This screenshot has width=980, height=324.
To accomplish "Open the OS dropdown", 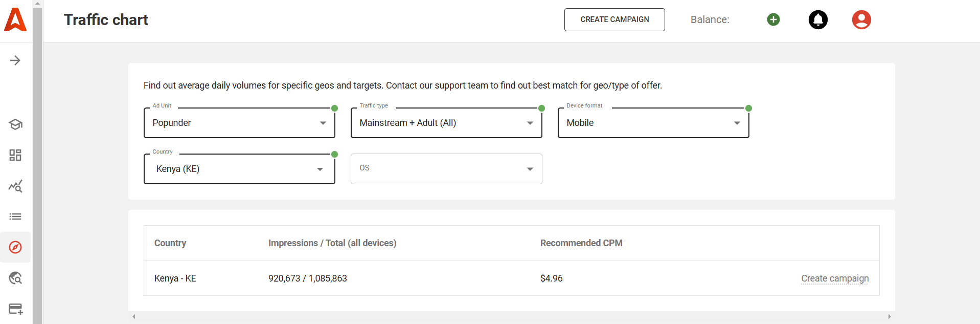I will 446,169.
